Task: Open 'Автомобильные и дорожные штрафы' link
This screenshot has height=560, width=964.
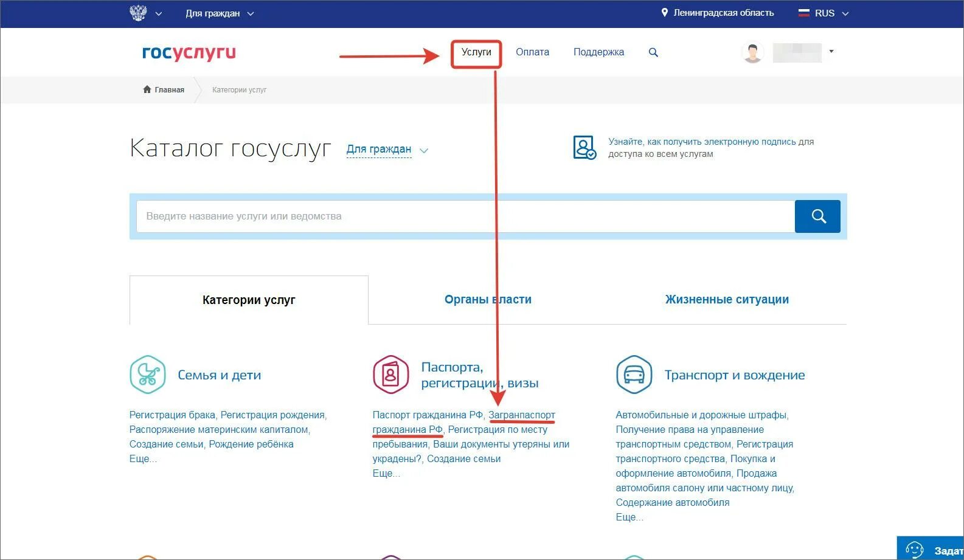Action: click(701, 415)
